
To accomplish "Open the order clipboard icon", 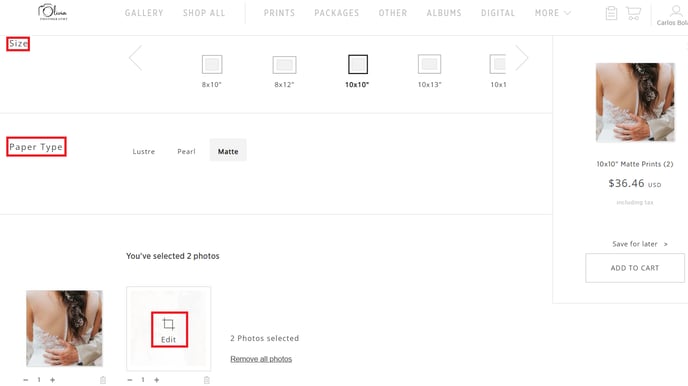I will point(611,13).
